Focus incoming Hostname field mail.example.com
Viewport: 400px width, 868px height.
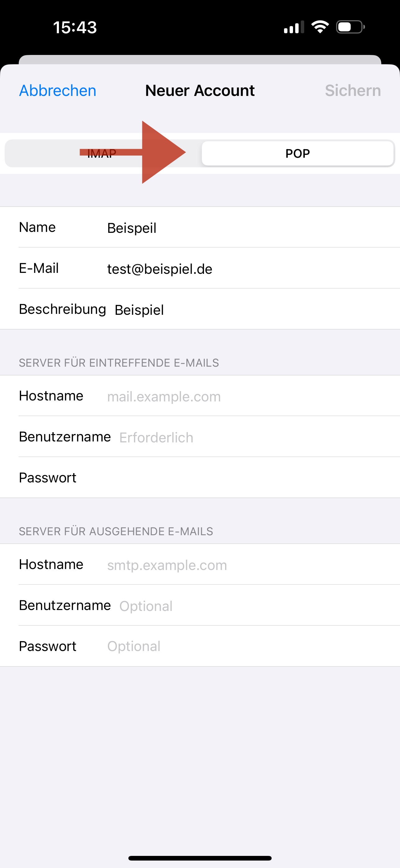pos(236,397)
